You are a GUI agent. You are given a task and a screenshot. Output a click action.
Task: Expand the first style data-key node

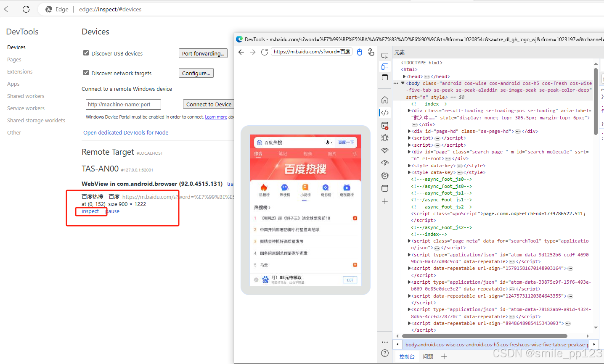(x=409, y=166)
